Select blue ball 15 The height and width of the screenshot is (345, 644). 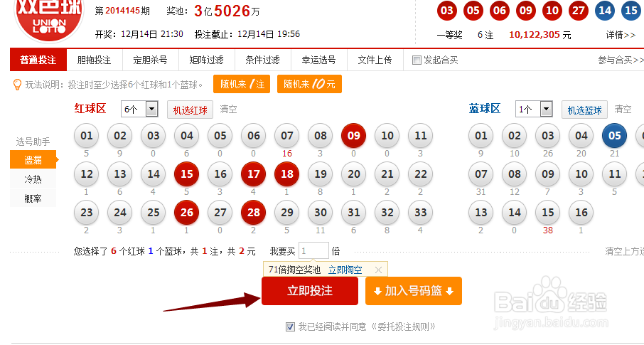[x=548, y=213]
